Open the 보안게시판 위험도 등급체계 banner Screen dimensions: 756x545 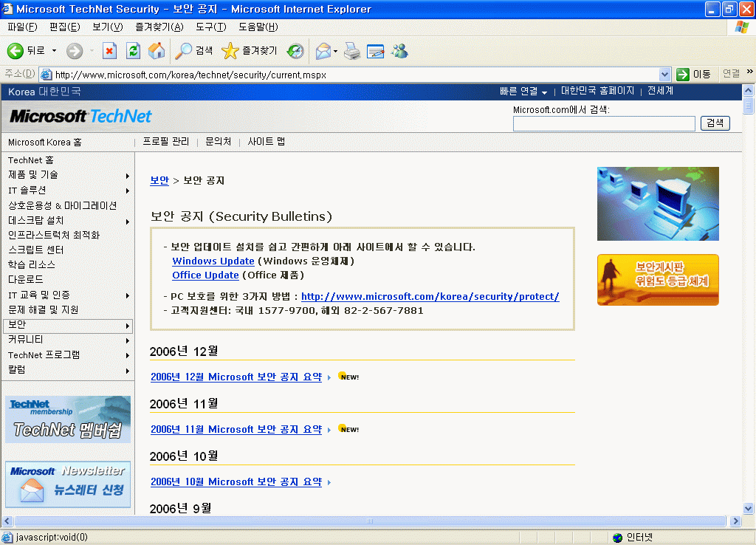pos(658,280)
